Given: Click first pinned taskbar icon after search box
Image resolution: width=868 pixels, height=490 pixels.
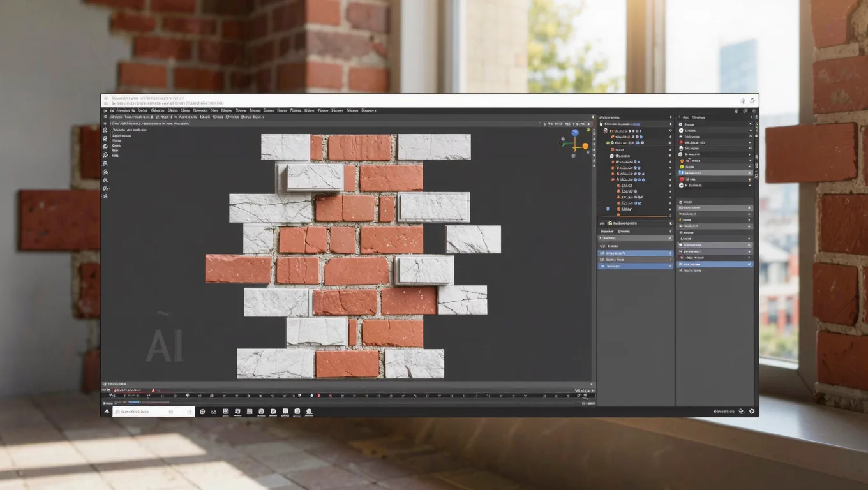Looking at the screenshot, I should 202,412.
